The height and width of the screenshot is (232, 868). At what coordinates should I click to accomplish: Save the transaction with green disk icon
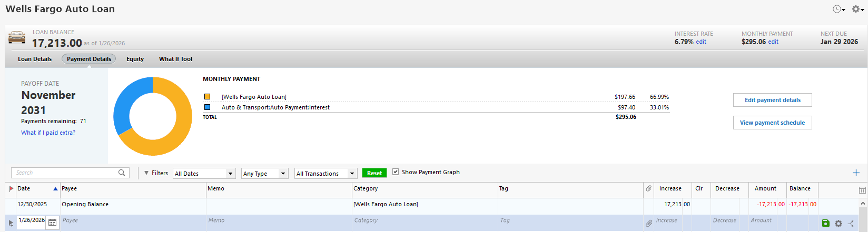825,223
